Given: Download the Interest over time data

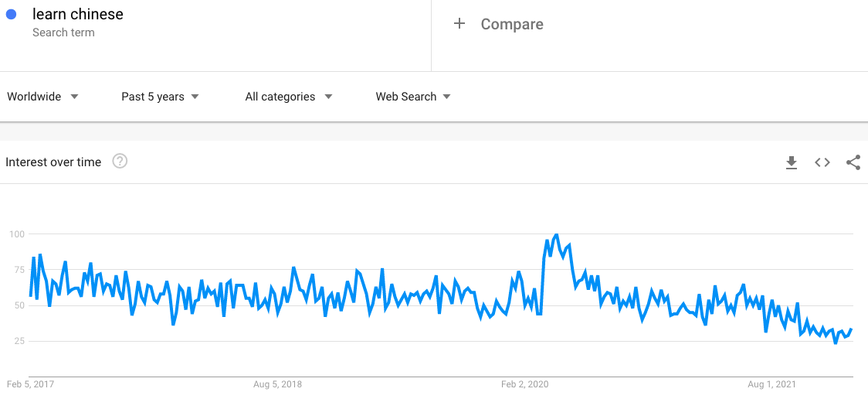Looking at the screenshot, I should coord(792,162).
